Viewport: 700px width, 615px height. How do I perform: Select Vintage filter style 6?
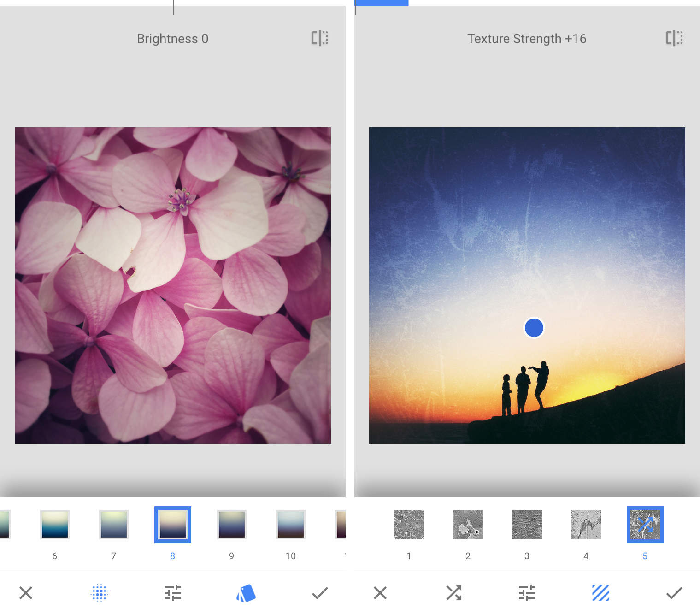[x=54, y=525]
